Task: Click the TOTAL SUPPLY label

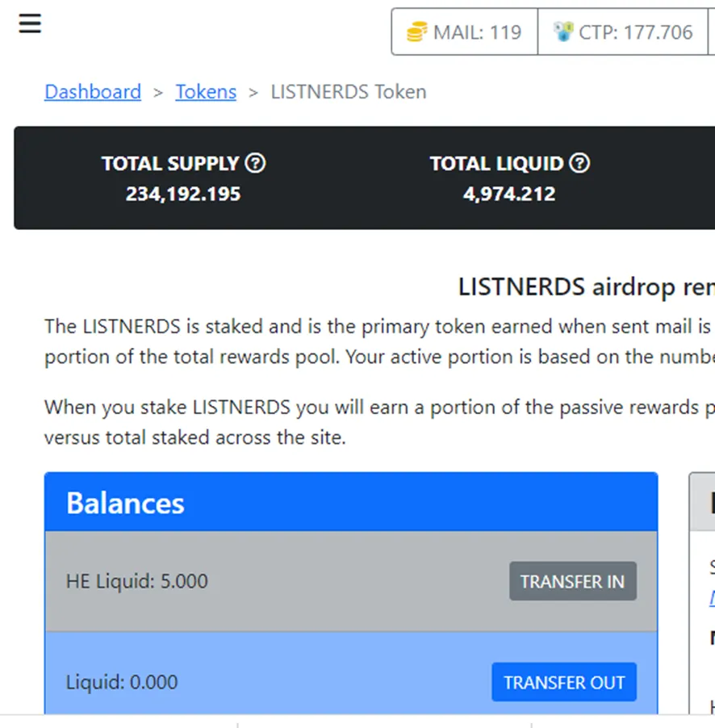Action: (x=170, y=163)
